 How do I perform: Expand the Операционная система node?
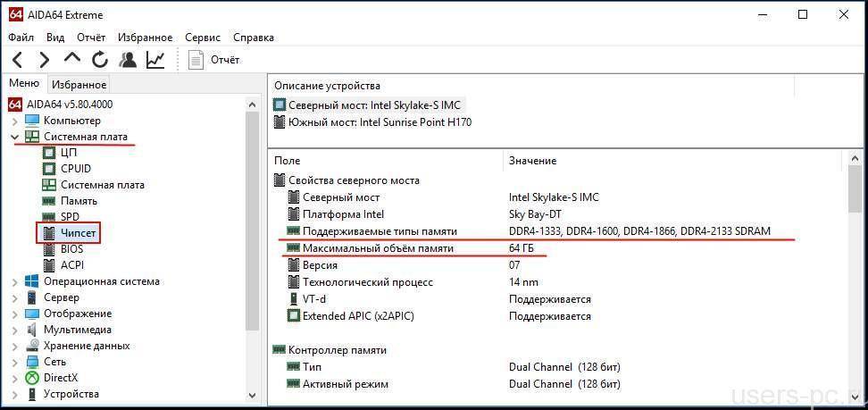(x=14, y=281)
